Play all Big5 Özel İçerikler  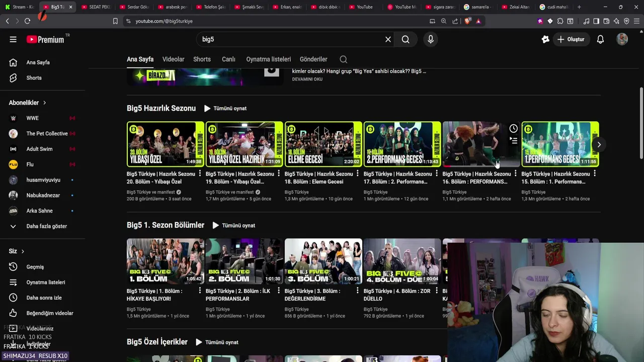[217, 342]
